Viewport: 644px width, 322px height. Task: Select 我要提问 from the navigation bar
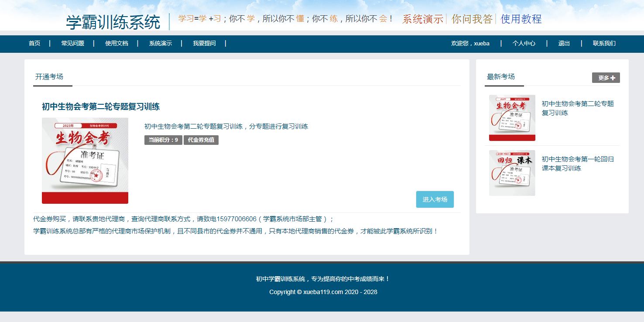coord(203,44)
